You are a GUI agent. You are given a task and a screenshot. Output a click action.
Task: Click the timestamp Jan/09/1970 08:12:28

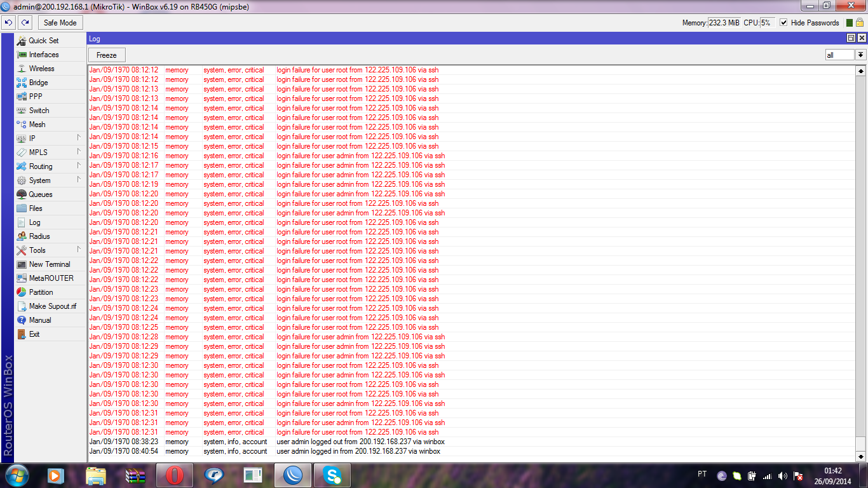124,337
